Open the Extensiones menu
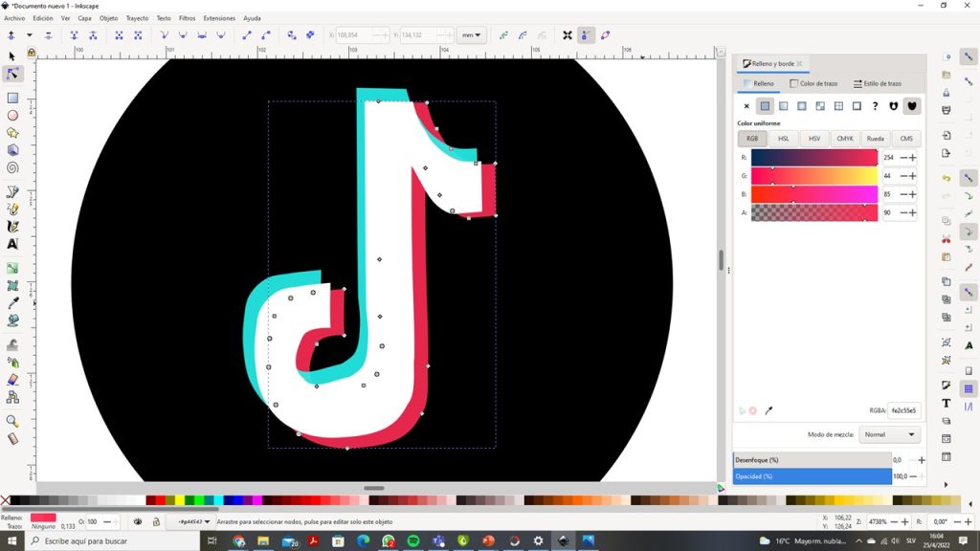The height and width of the screenshot is (551, 980). [219, 18]
